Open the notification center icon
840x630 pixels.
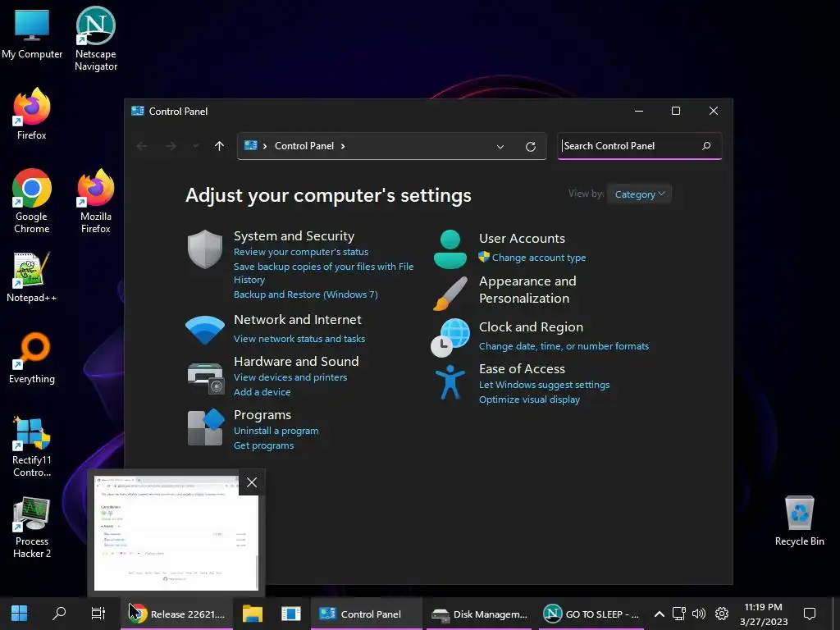(x=810, y=614)
